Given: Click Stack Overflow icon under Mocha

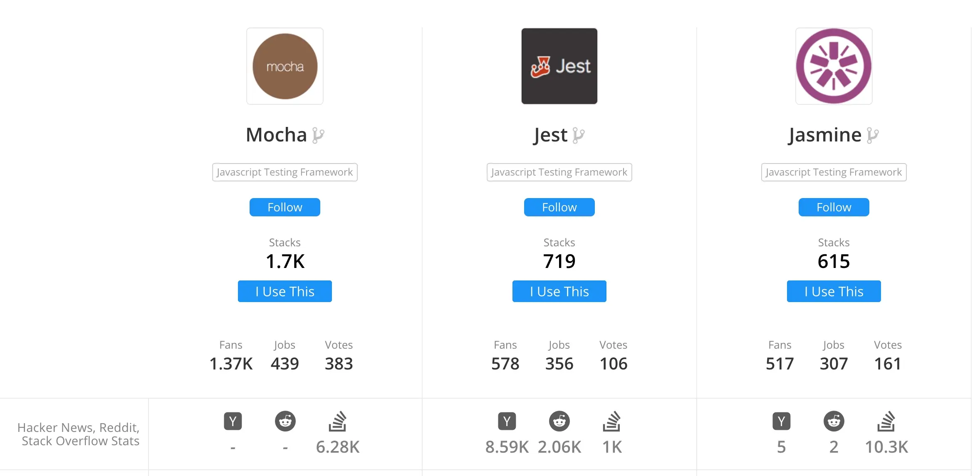Looking at the screenshot, I should point(337,421).
